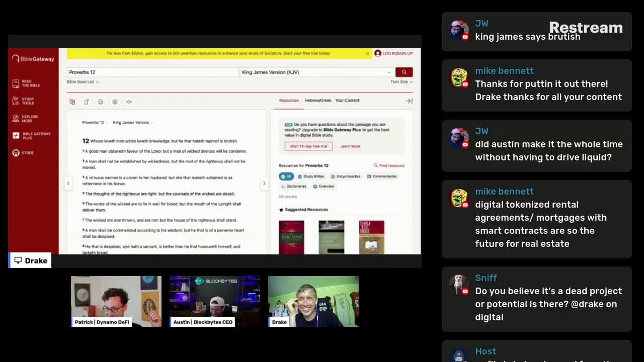Click the Proverbs 12 search input field
This screenshot has width=644, height=362.
pyautogui.click(x=152, y=72)
